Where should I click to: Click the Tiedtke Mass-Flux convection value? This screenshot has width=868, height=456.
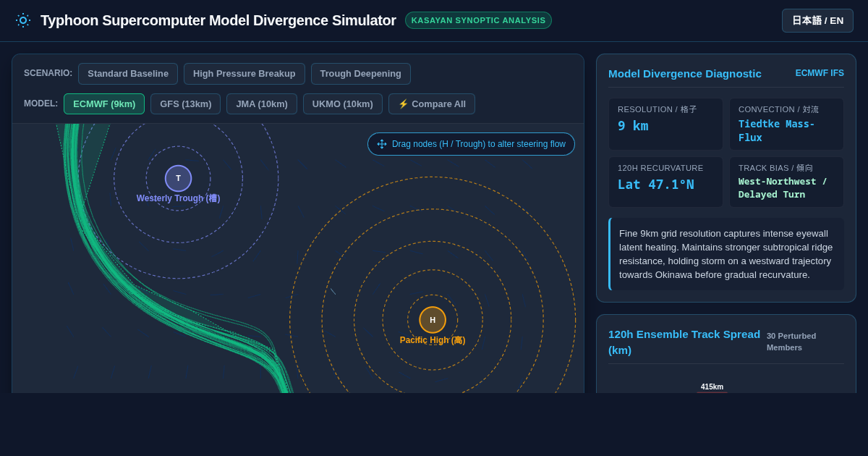777,130
